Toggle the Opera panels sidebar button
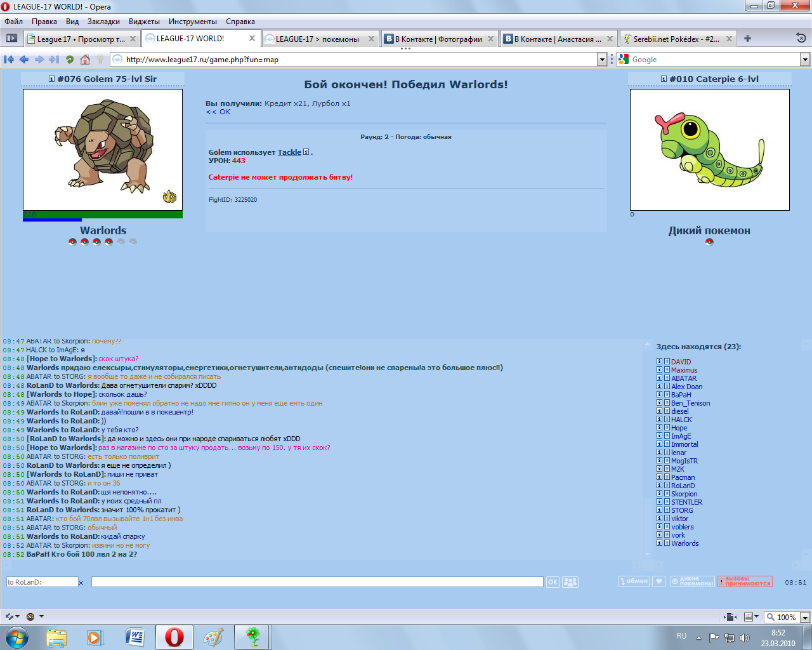Viewport: 812px width, 650px height. 11,38
